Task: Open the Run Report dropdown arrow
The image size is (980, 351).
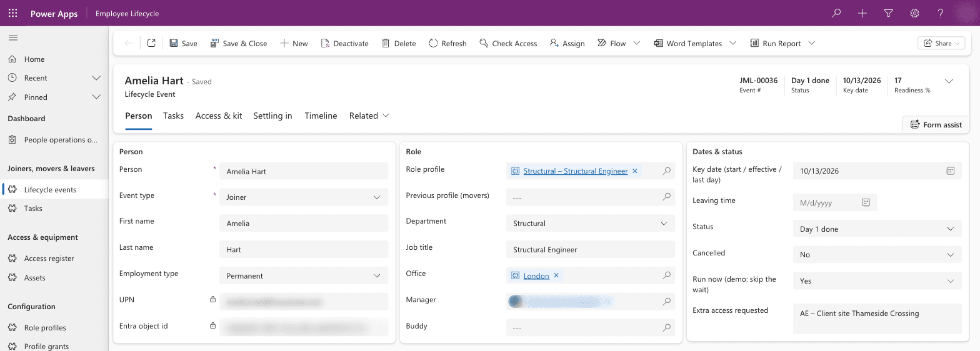Action: tap(812, 43)
